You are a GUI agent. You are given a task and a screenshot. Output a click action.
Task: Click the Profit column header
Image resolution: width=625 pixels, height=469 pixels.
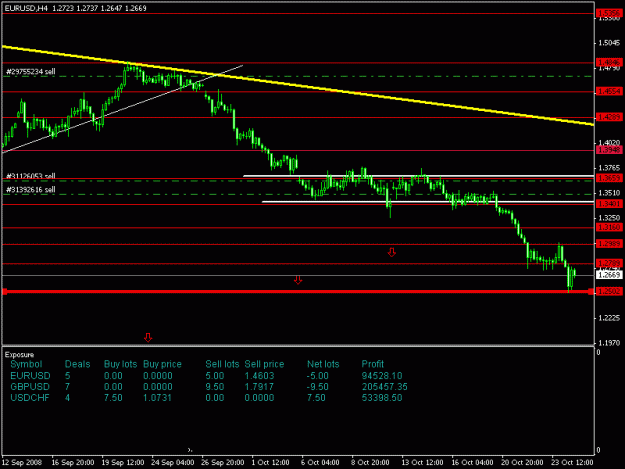[373, 364]
